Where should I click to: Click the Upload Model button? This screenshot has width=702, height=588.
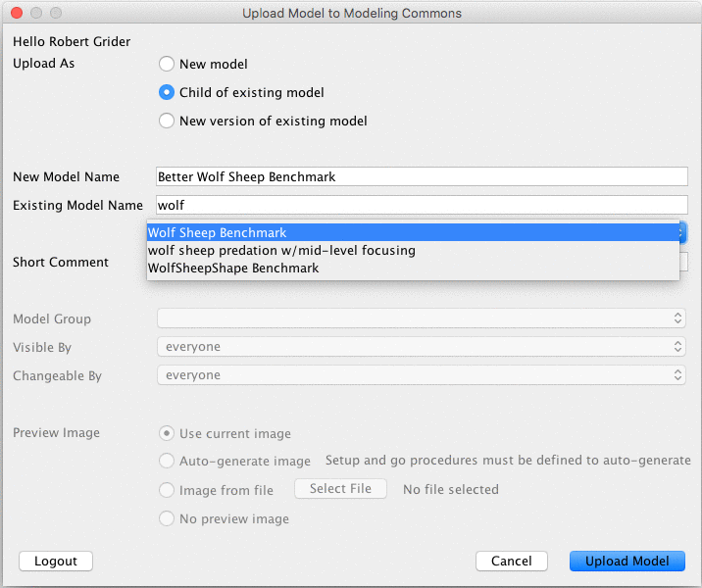[627, 561]
